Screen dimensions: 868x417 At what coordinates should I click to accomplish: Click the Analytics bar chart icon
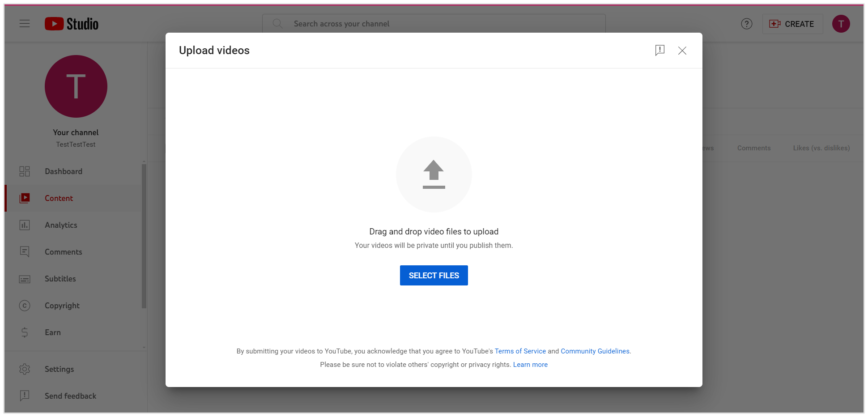pos(25,225)
